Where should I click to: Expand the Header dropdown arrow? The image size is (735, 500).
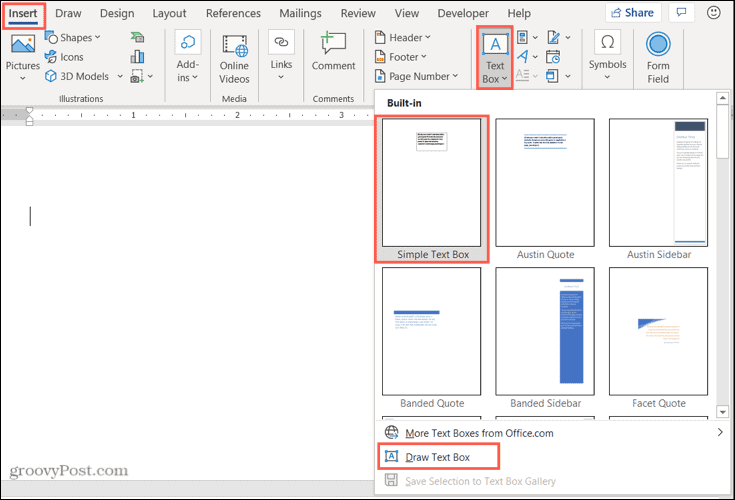[428, 37]
